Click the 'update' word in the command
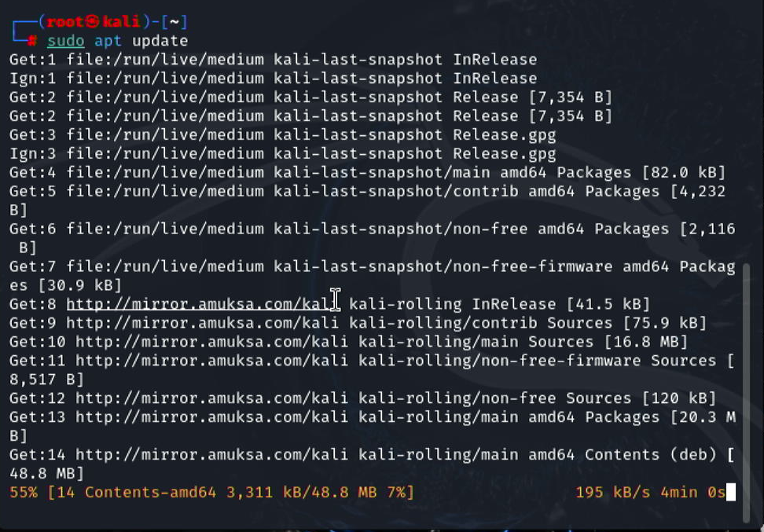 tap(160, 41)
